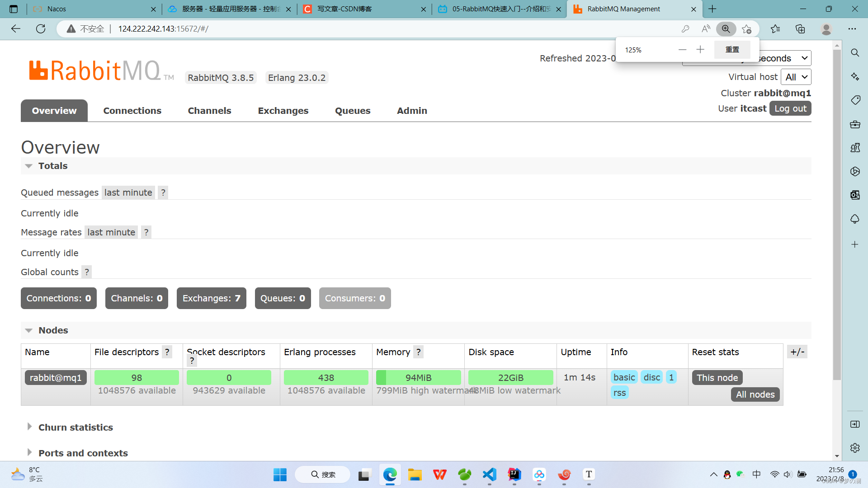Viewport: 868px width, 488px height.
Task: Switch to the Channels tab
Action: coord(209,111)
